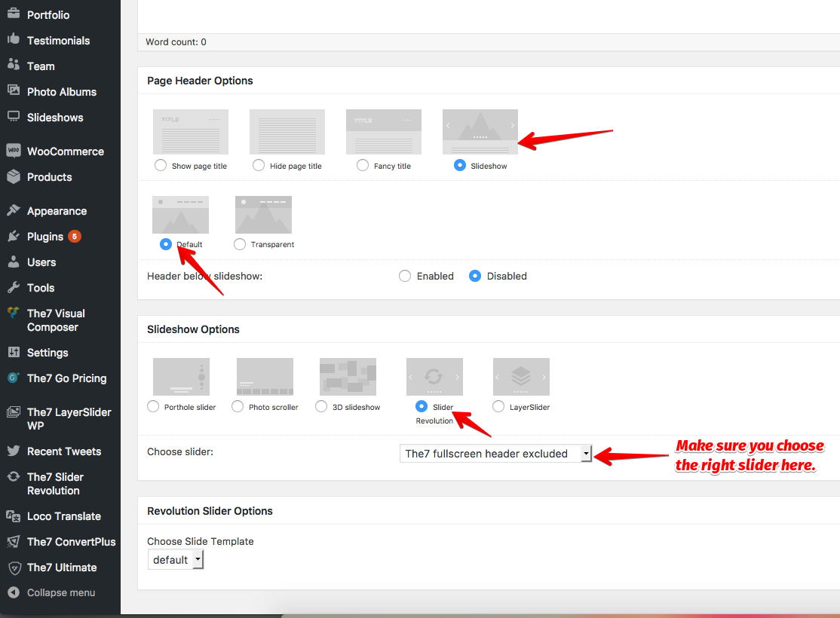Select Slideshow header radio button
Image resolution: width=840 pixels, height=618 pixels.
pos(460,165)
